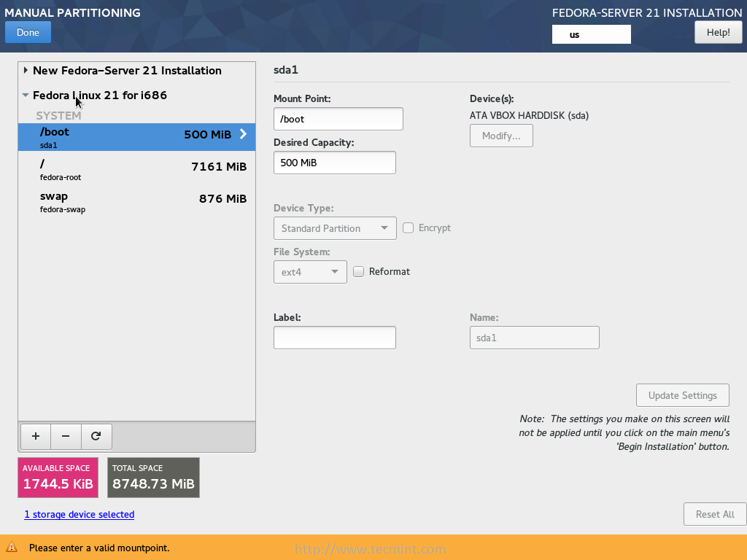This screenshot has height=560, width=747.
Task: Click in the Desired Capacity field
Action: (334, 163)
